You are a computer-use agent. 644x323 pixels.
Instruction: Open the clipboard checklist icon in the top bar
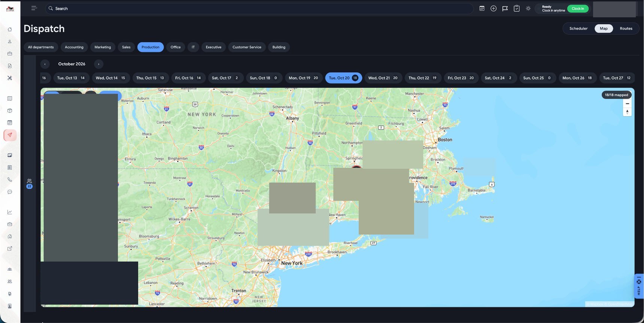tap(517, 8)
